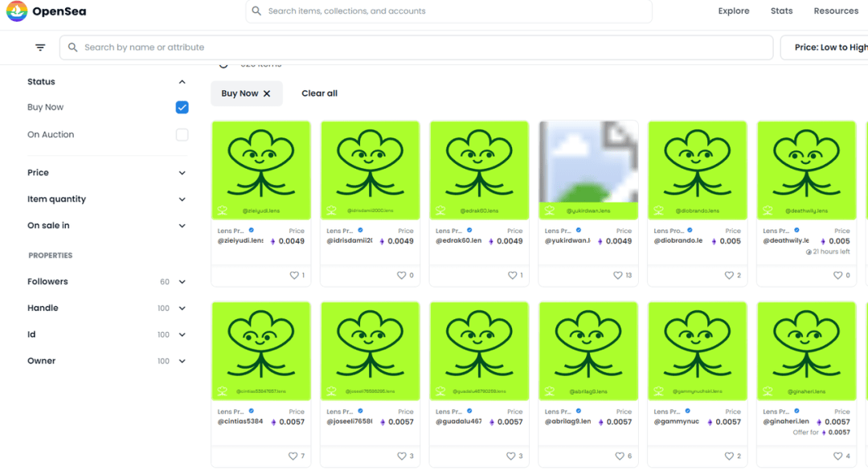Collapse the Status section

coord(182,82)
